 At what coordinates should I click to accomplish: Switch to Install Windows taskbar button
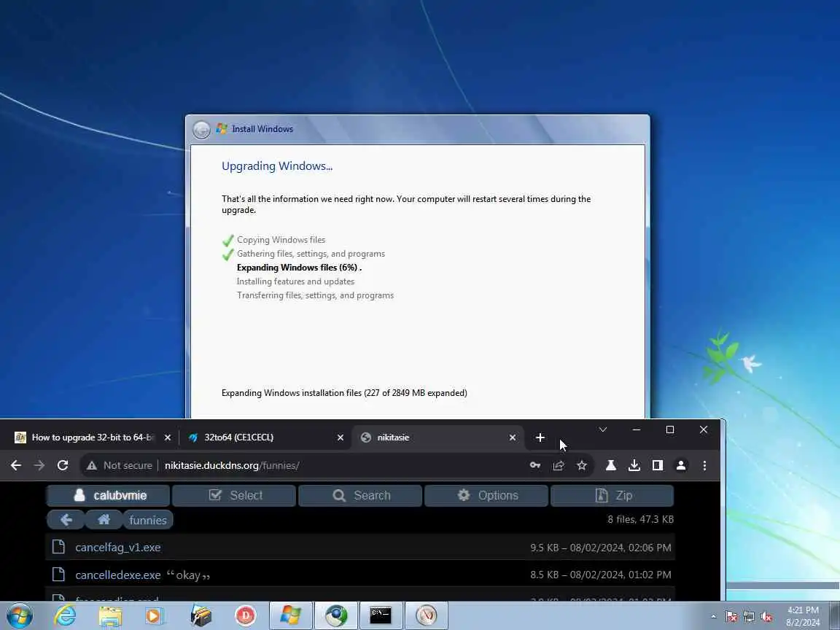pos(291,615)
